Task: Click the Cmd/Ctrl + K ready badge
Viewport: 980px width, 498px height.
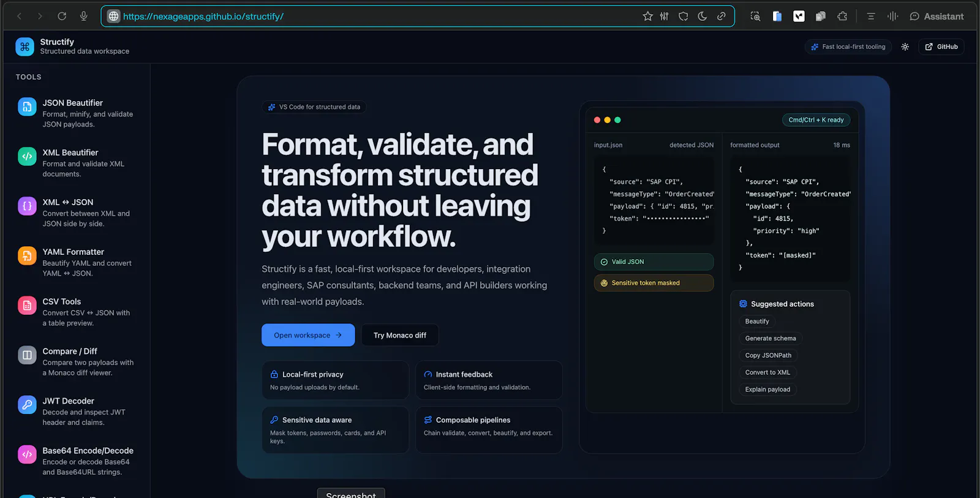Action: point(816,120)
